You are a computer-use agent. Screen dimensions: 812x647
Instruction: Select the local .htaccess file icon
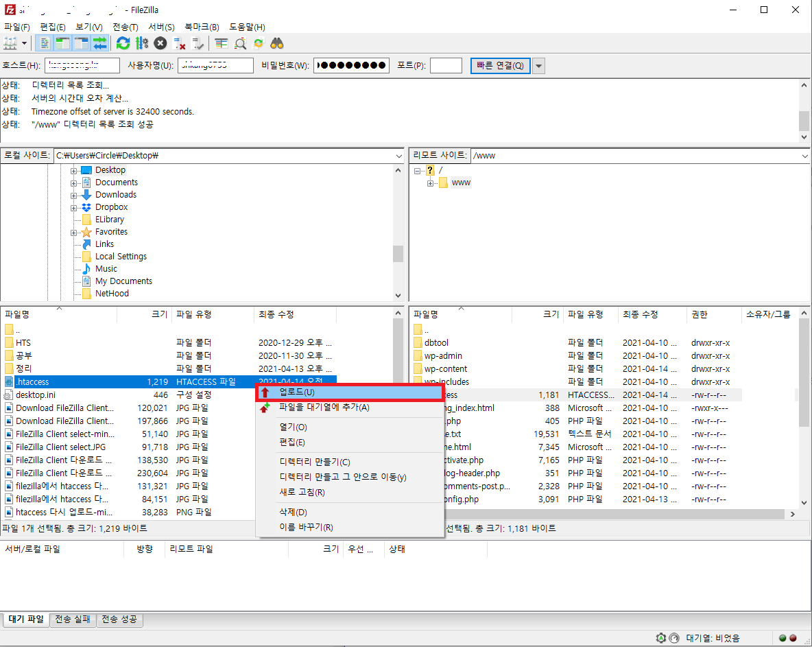9,381
